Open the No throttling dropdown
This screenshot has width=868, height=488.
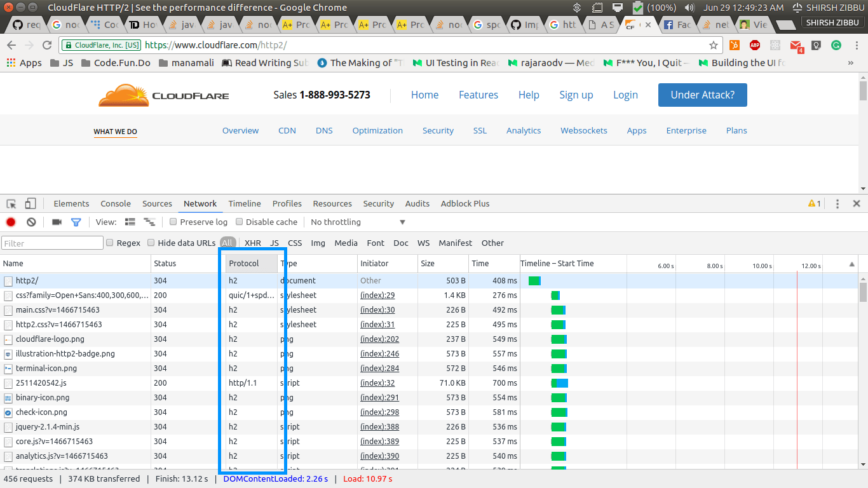pyautogui.click(x=358, y=222)
